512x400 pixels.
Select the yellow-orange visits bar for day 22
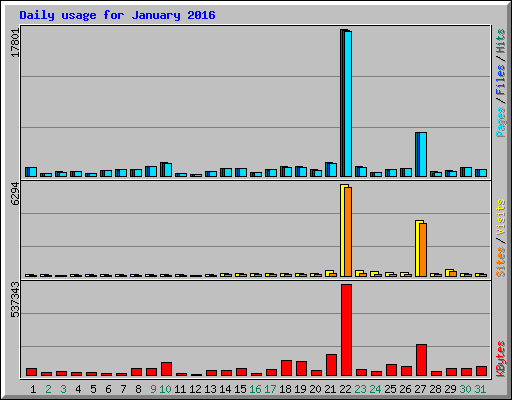[x=346, y=230]
